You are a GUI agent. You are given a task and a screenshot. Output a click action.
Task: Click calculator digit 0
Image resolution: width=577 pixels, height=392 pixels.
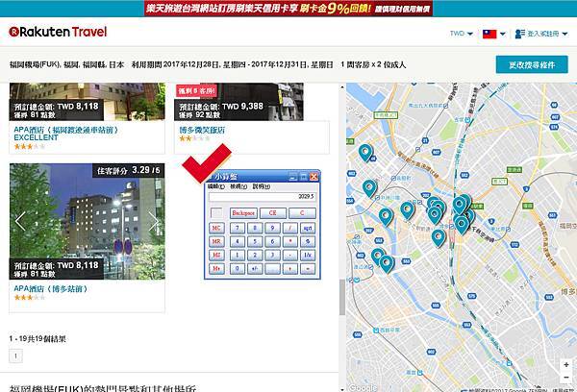(x=238, y=268)
